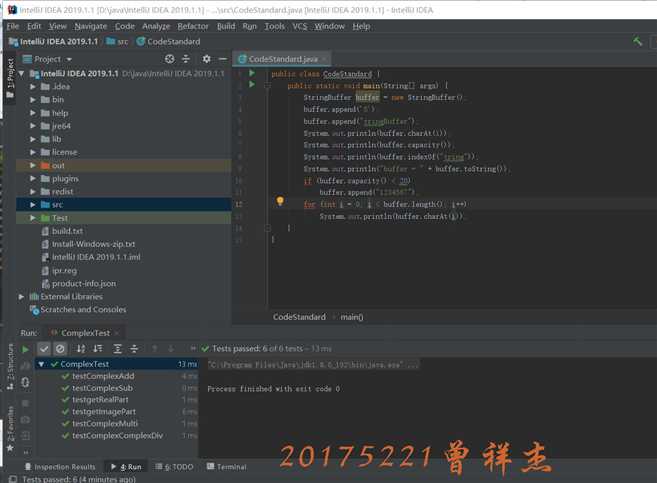657x483 pixels.
Task: Sort tests alphabetically in Run toolbar
Action: click(81, 349)
